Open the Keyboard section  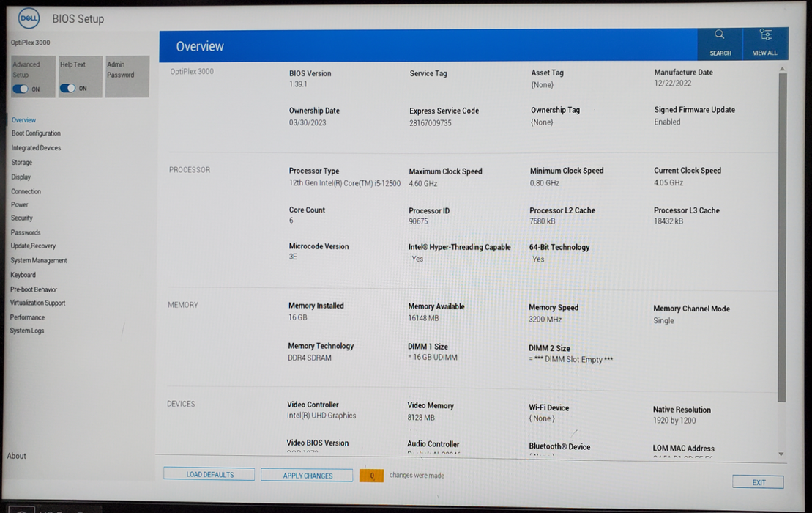pyautogui.click(x=23, y=275)
